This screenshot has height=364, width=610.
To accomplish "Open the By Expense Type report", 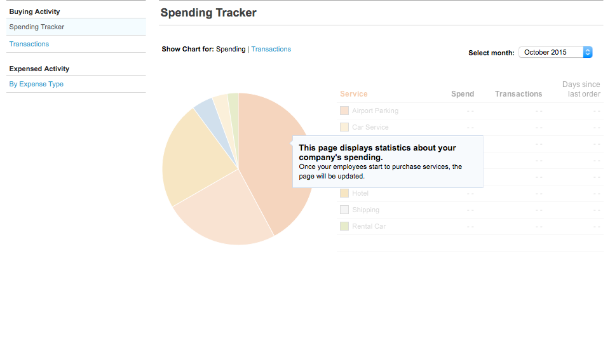I will 36,84.
